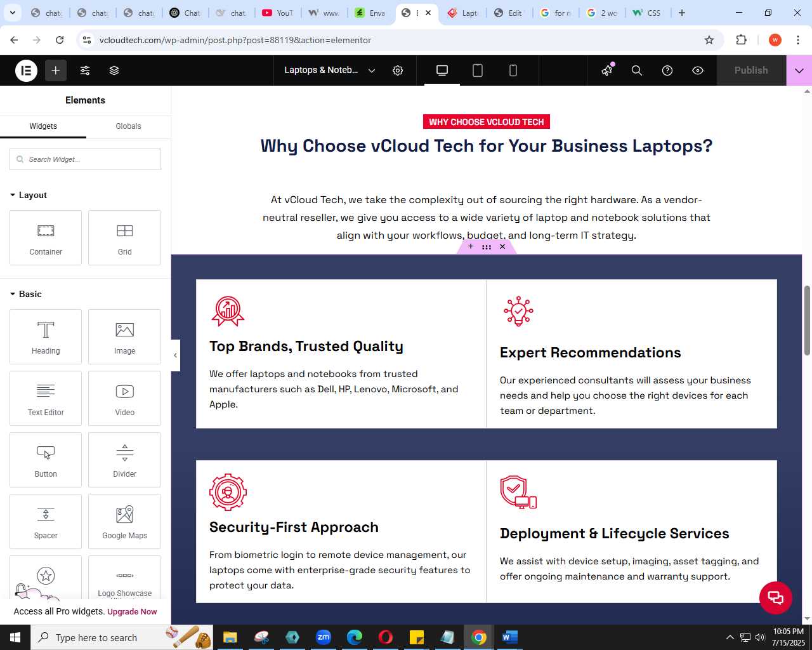The height and width of the screenshot is (650, 812).
Task: Switch to the YouTube browser tab
Action: pos(277,13)
